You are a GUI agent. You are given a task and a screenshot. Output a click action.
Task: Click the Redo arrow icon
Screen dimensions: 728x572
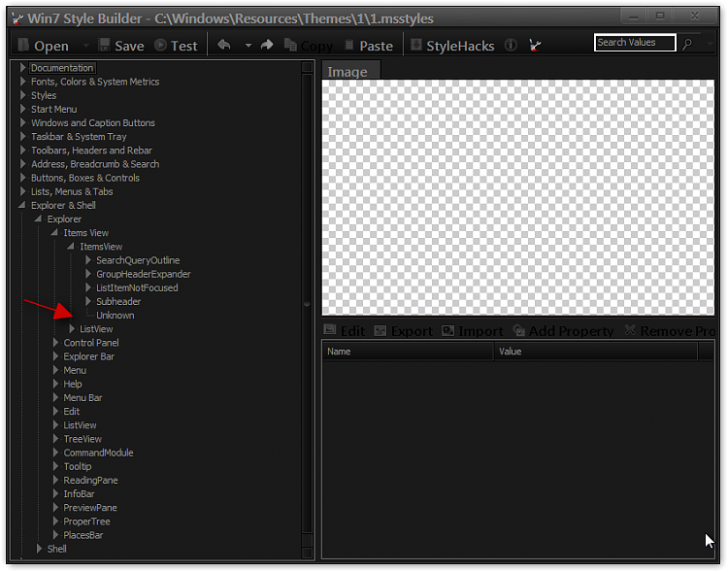click(267, 45)
